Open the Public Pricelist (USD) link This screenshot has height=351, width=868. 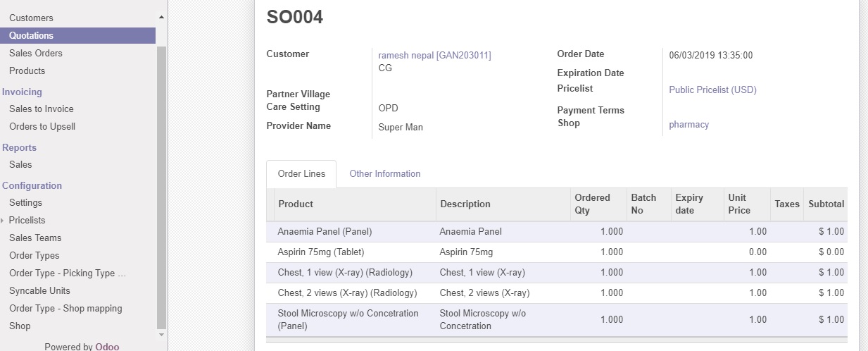712,90
